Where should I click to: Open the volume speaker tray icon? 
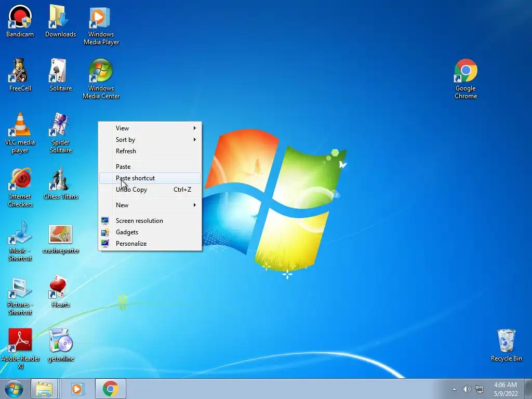(467, 389)
